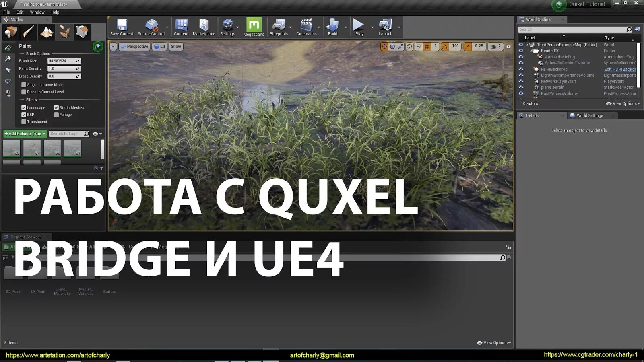
Task: Click the Show viewport button
Action: point(176,47)
